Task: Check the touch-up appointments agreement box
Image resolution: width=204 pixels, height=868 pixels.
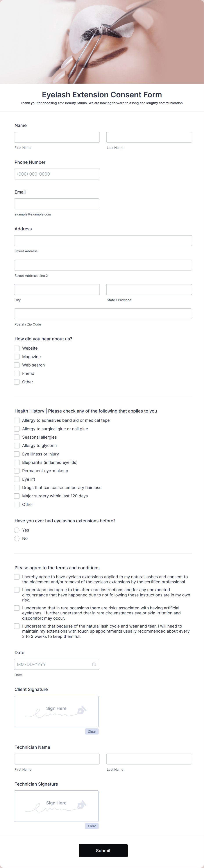Action: click(16, 626)
